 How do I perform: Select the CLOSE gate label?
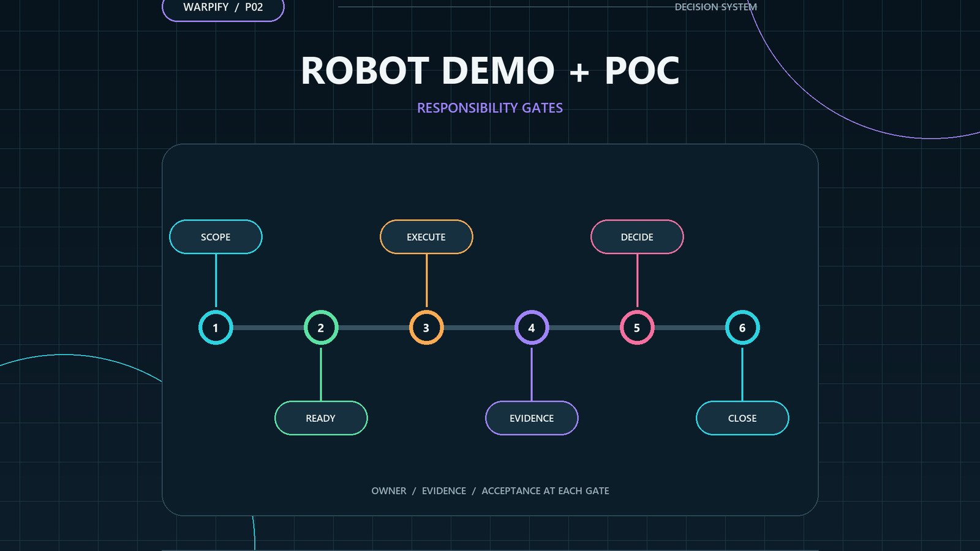(742, 418)
